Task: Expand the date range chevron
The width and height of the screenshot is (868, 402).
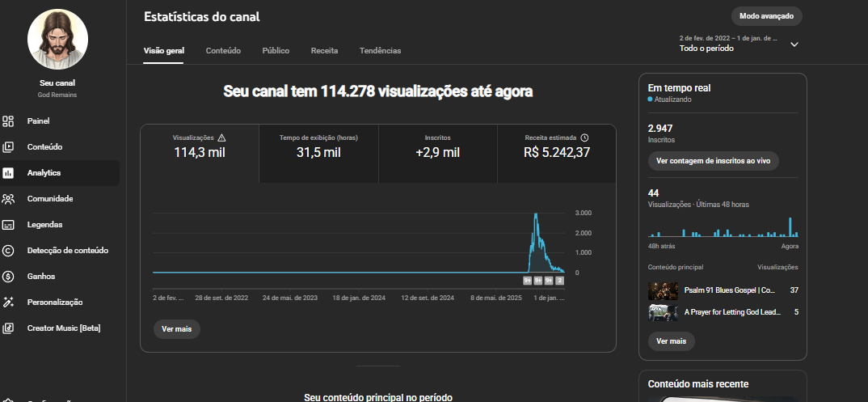Action: (x=794, y=44)
